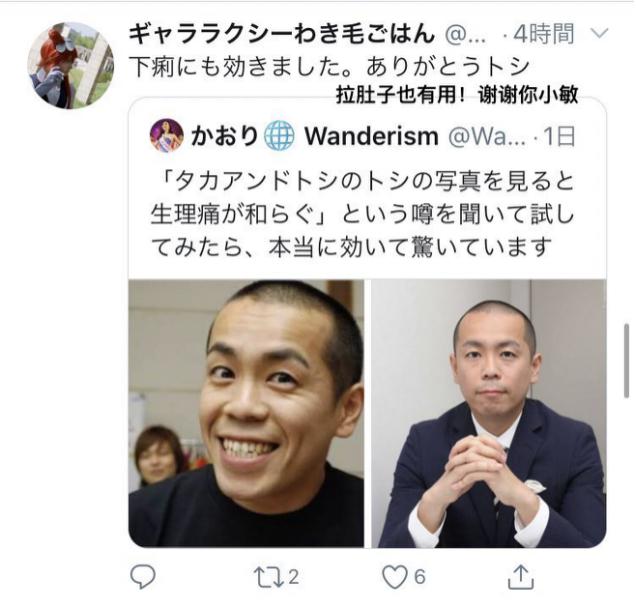Click the globe emoji in quoted name
Image resolution: width=636 pixels, height=608 pixels.
[x=279, y=136]
